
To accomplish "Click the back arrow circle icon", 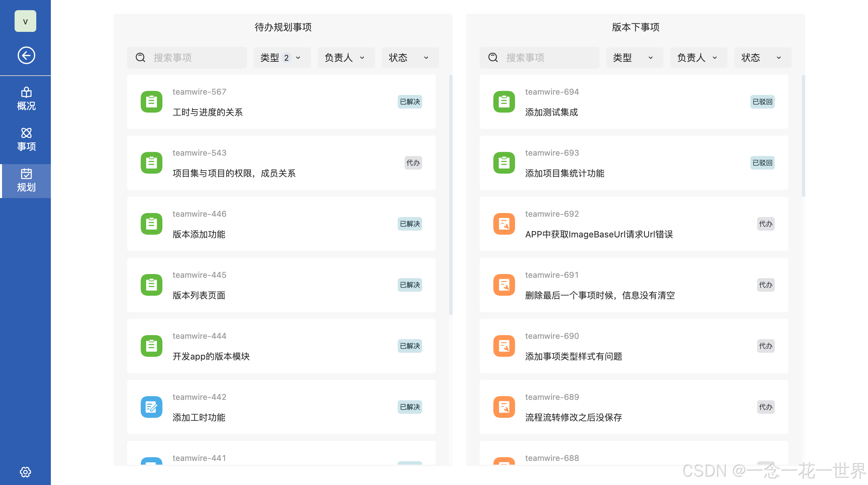I will point(26,55).
